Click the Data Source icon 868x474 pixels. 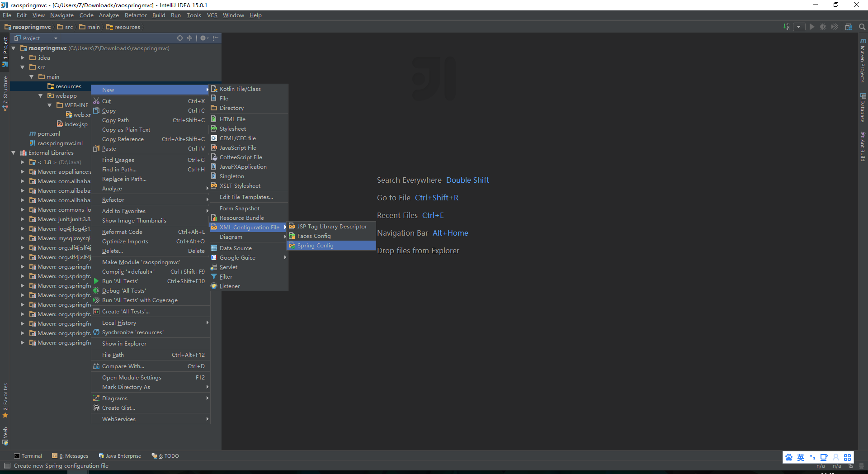(214, 248)
